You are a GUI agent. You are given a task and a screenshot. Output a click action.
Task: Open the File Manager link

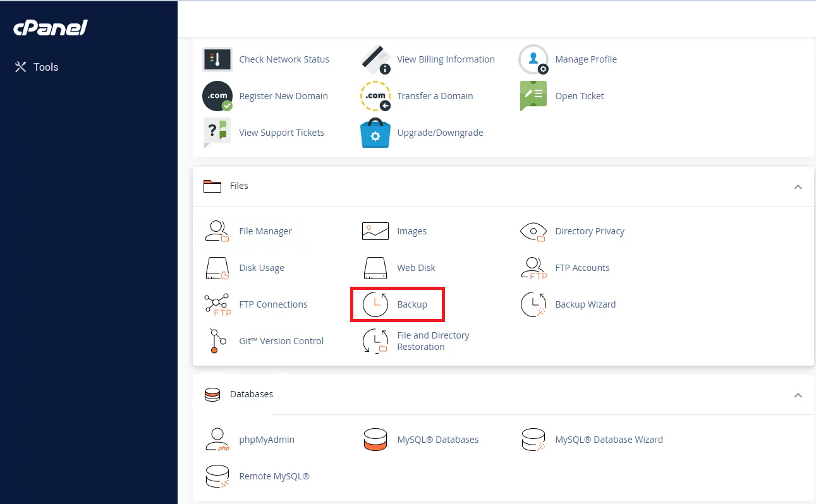[x=265, y=231]
